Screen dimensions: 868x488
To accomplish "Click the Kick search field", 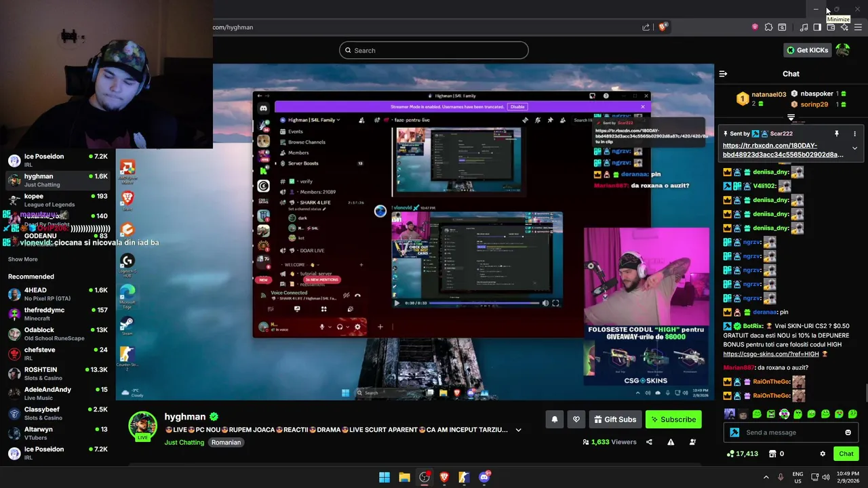I will tap(434, 50).
